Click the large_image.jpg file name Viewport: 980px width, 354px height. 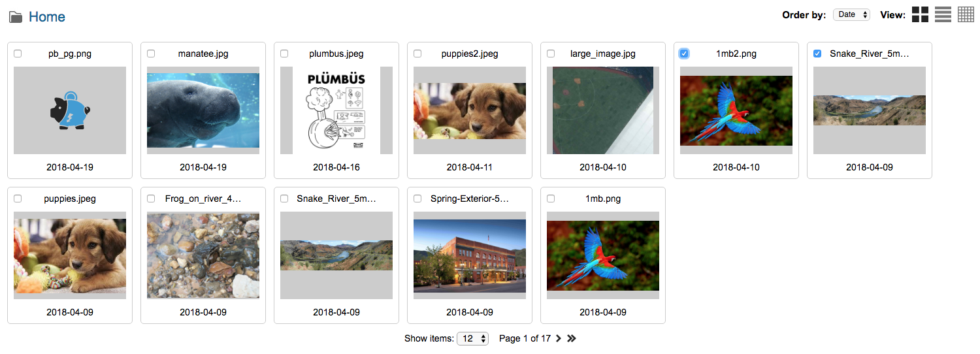pyautogui.click(x=603, y=54)
